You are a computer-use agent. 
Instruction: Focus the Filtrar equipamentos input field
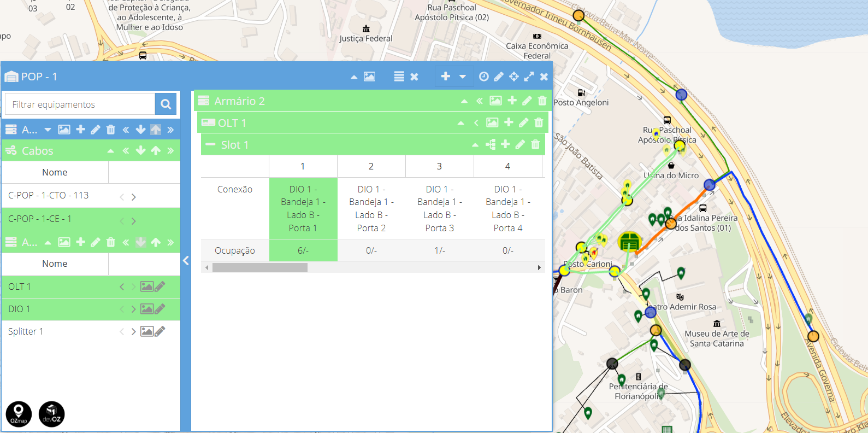pyautogui.click(x=80, y=104)
